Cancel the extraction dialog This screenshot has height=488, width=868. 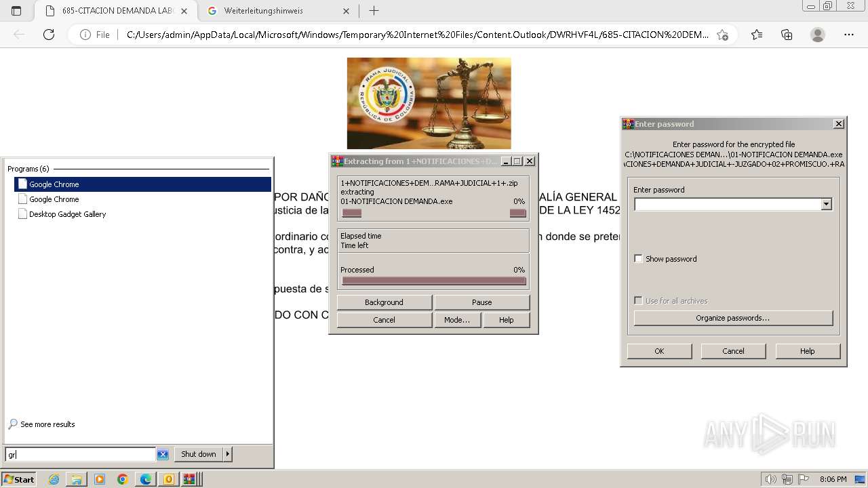pyautogui.click(x=384, y=320)
